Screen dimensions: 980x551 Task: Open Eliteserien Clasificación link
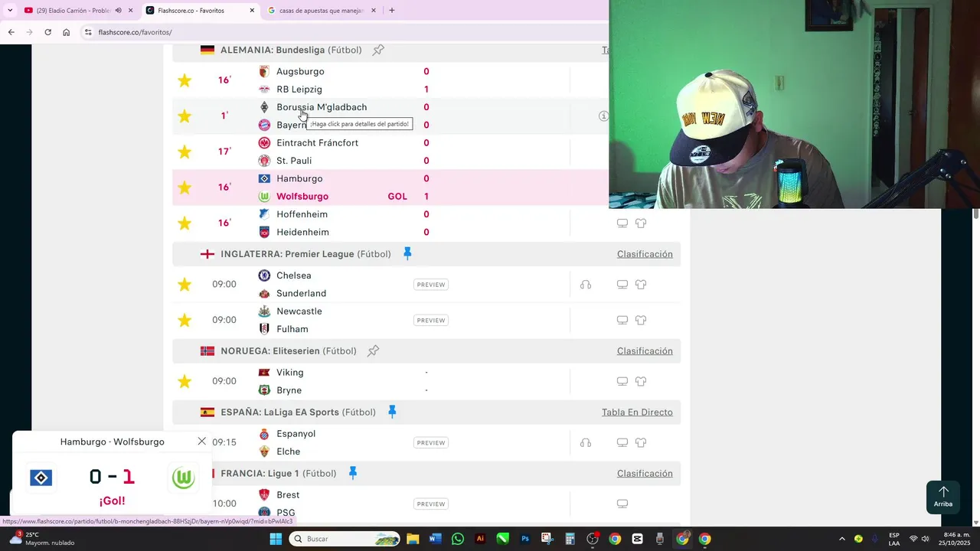coord(645,351)
